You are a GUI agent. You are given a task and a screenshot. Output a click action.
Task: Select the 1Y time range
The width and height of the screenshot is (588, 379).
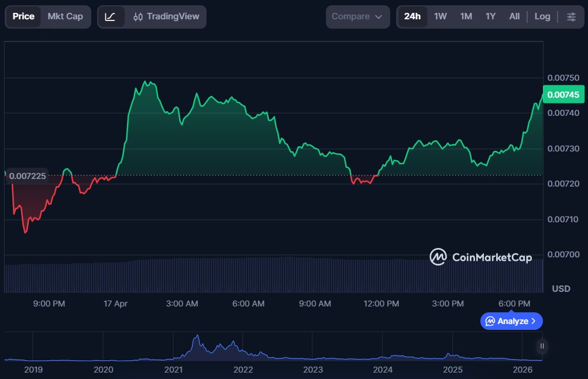click(x=490, y=17)
